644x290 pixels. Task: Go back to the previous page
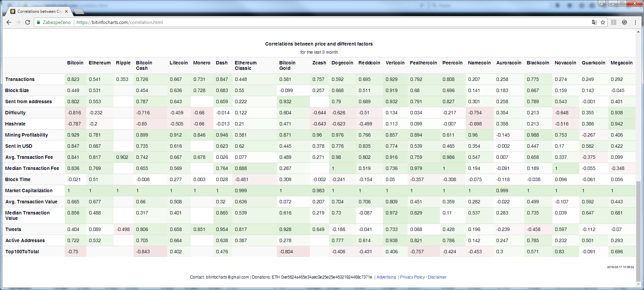point(9,22)
